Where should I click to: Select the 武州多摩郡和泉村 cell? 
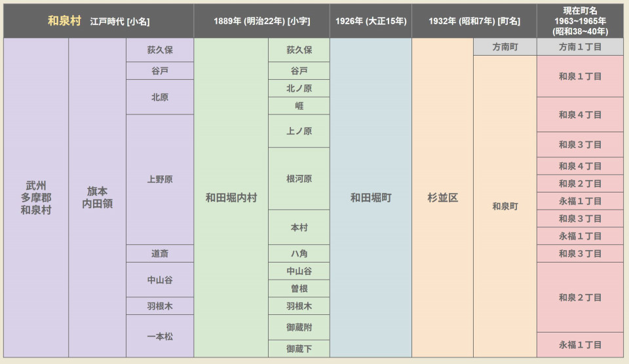tap(37, 198)
